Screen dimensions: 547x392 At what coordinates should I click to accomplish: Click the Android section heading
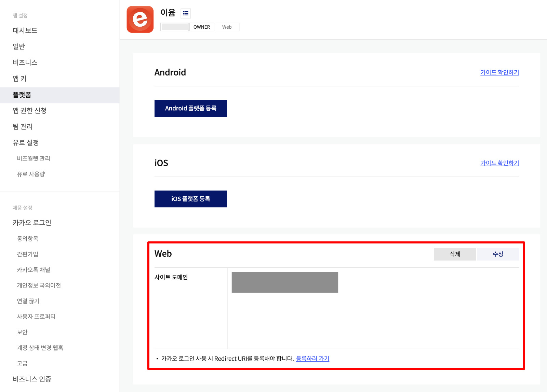pyautogui.click(x=170, y=72)
